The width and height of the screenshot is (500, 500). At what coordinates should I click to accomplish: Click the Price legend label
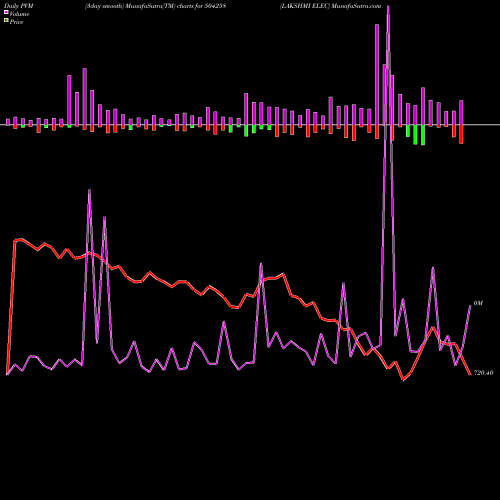[16, 22]
